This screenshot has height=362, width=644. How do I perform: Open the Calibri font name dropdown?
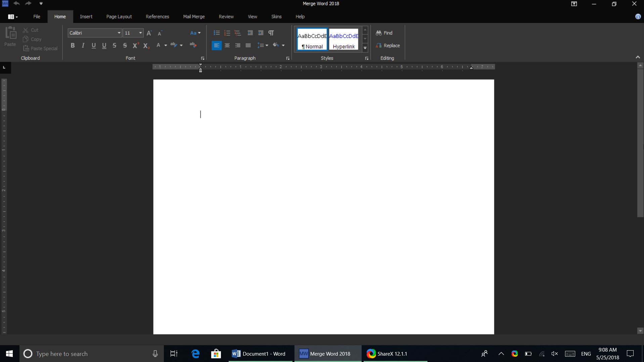point(119,33)
